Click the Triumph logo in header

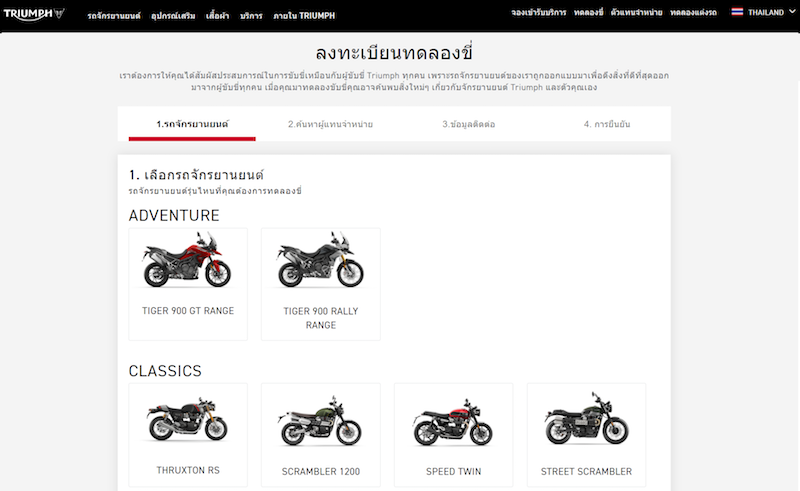[34, 14]
